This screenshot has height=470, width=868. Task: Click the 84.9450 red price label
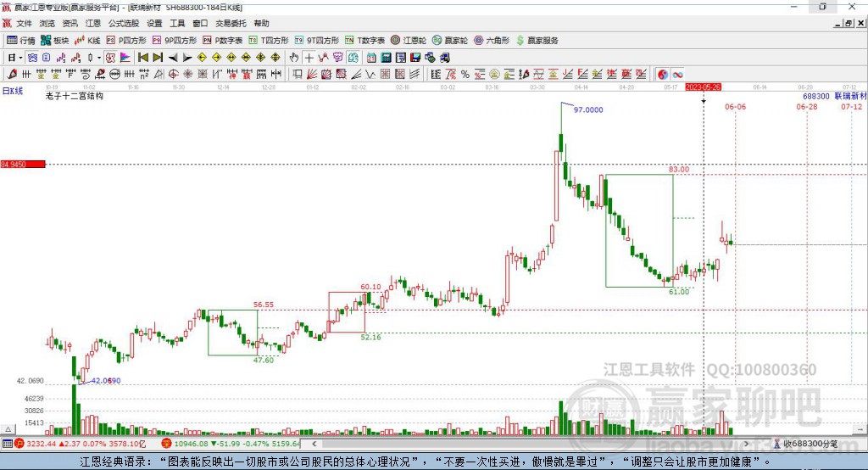tap(23, 164)
